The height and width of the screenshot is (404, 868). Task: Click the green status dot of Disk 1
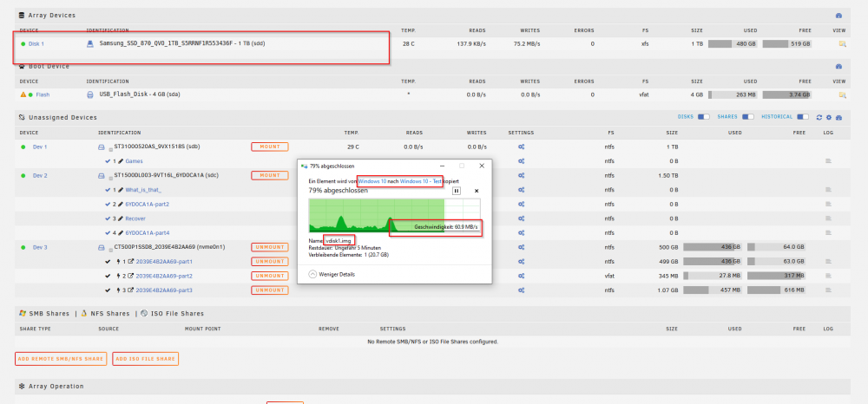23,43
